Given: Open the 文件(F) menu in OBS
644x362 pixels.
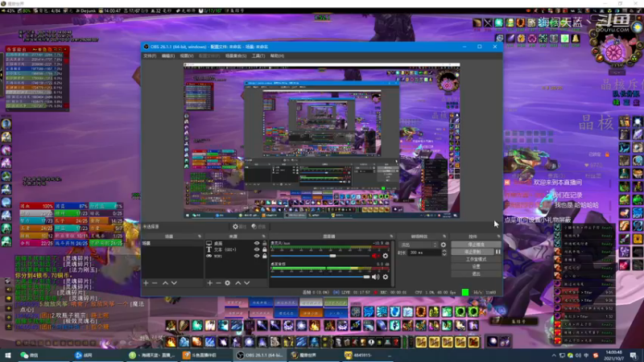Looking at the screenshot, I should pyautogui.click(x=150, y=56).
